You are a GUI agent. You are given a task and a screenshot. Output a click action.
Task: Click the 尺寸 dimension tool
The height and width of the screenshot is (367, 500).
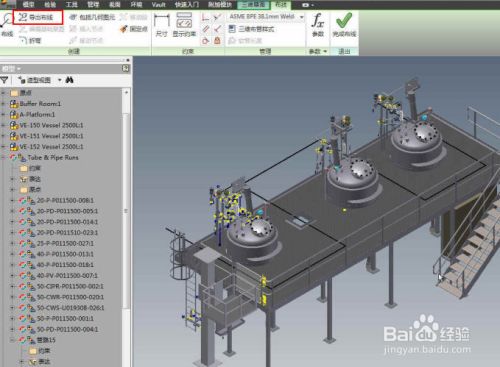tap(162, 25)
